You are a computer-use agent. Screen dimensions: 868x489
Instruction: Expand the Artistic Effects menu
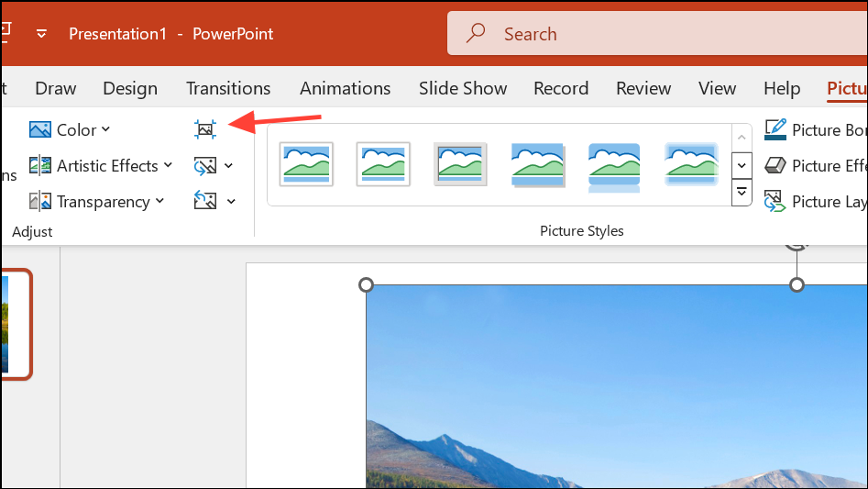tap(101, 166)
